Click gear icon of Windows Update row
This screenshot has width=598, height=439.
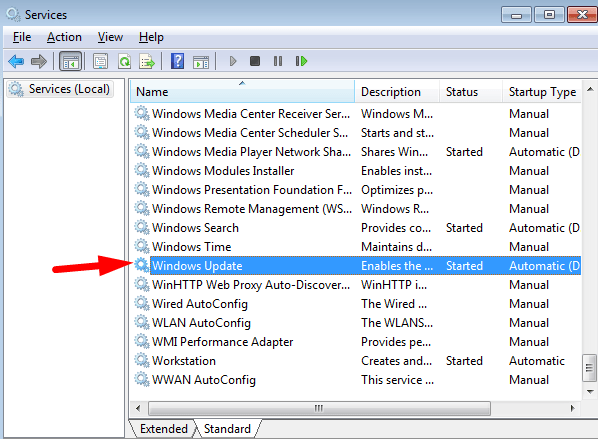coord(142,265)
